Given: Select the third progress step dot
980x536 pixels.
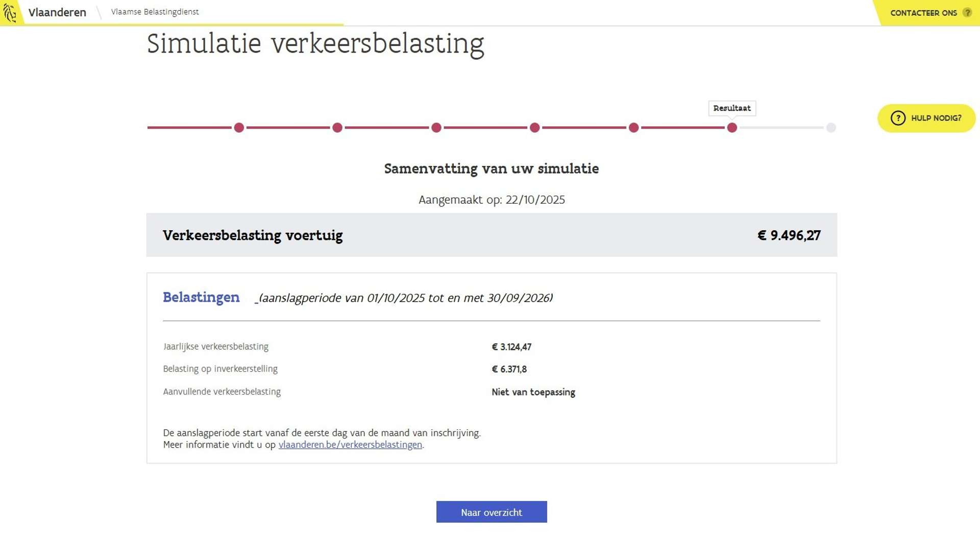Looking at the screenshot, I should click(436, 128).
